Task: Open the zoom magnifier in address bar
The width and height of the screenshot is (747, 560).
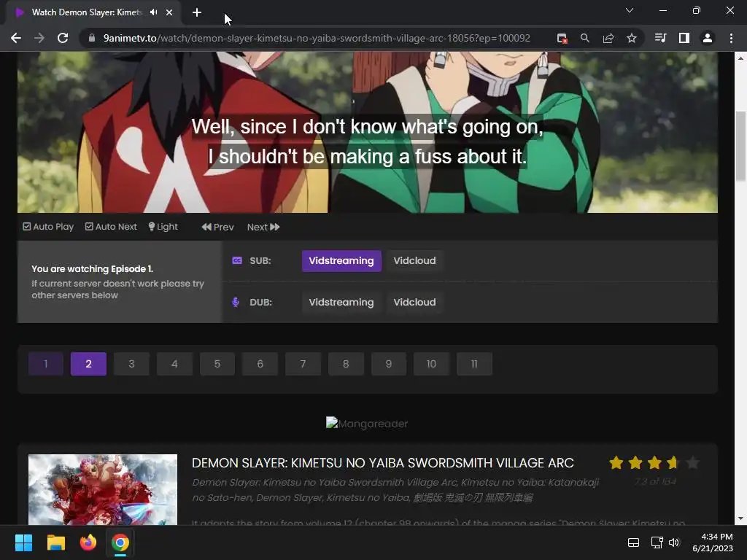Action: pos(585,38)
